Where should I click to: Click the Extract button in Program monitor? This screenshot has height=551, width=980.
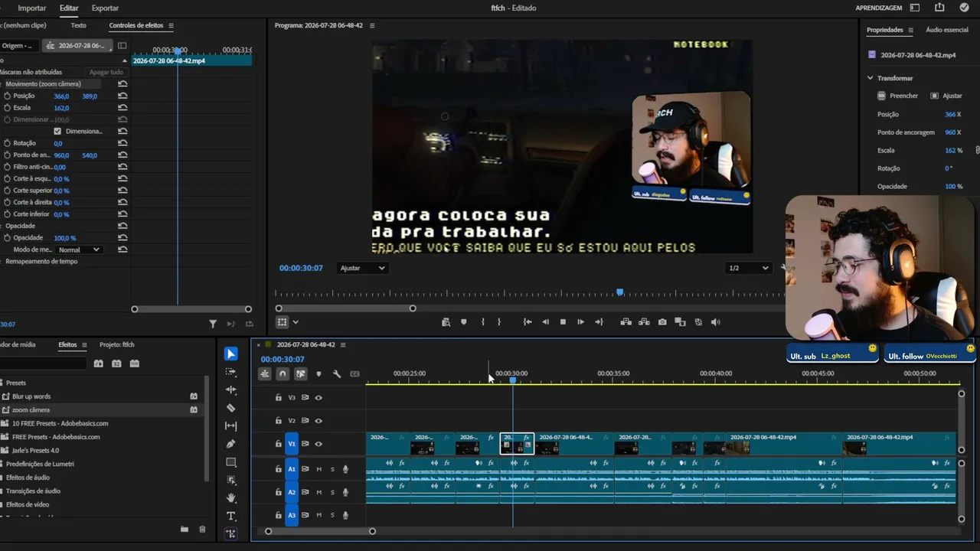tap(644, 322)
